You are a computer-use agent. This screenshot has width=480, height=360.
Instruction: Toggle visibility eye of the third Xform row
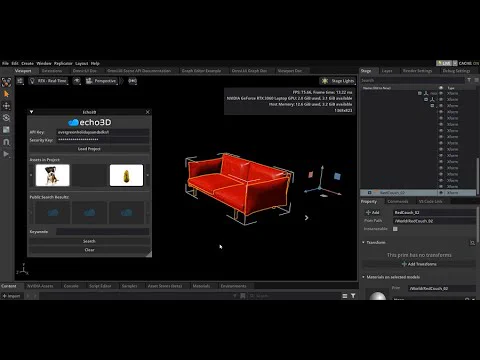coord(441,106)
